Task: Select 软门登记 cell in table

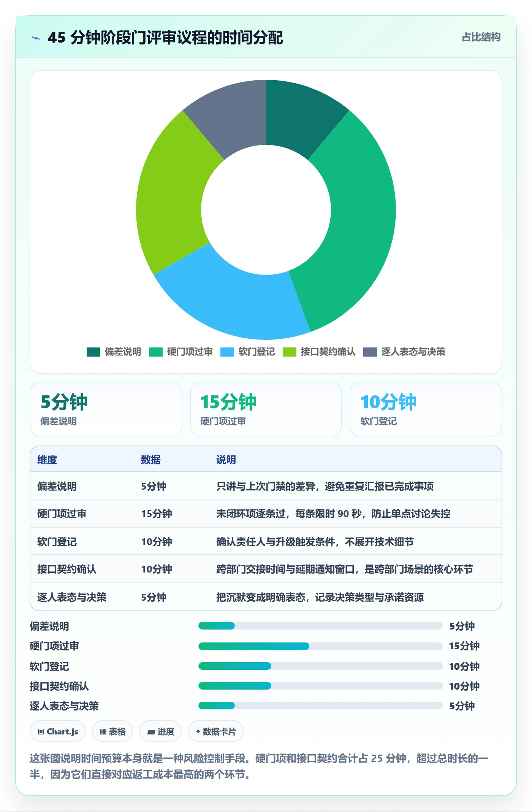Action: pyautogui.click(x=57, y=542)
